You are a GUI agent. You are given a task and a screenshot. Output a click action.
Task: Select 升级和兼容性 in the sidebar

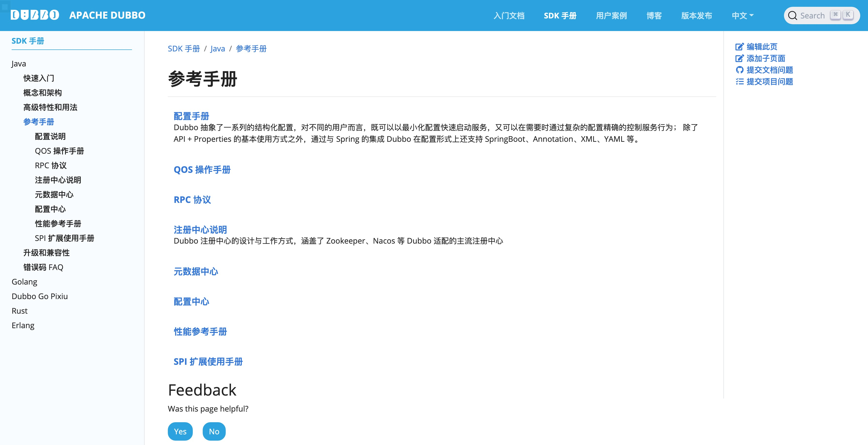tap(46, 253)
